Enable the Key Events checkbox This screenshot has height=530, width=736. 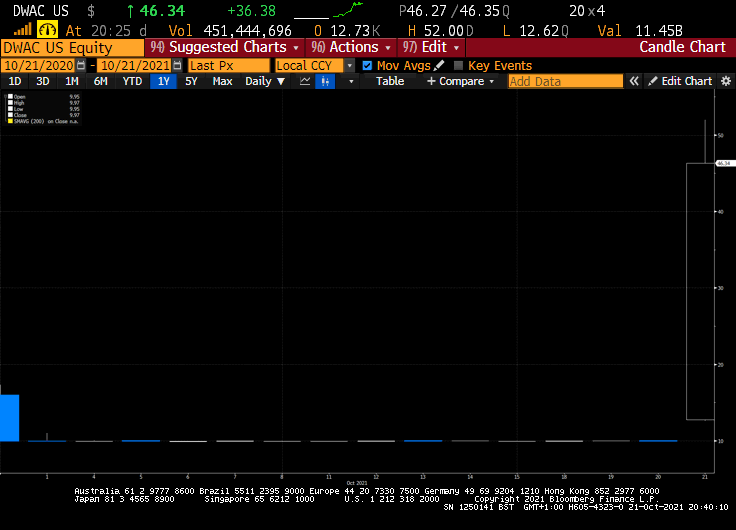459,65
